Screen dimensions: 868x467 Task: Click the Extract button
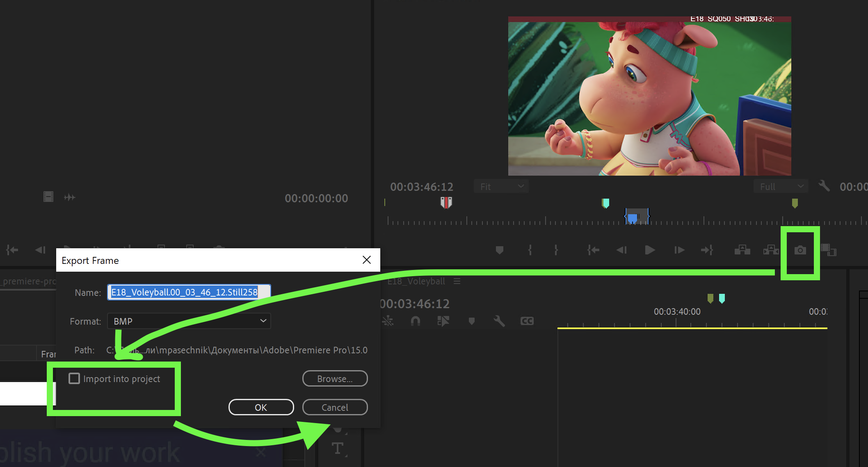pyautogui.click(x=771, y=250)
